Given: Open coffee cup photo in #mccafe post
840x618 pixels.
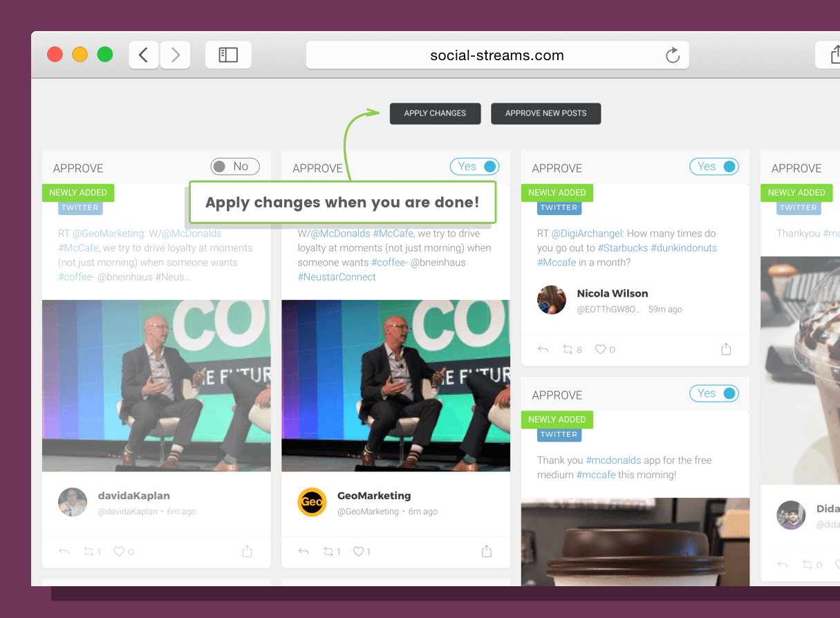Looking at the screenshot, I should tap(635, 542).
